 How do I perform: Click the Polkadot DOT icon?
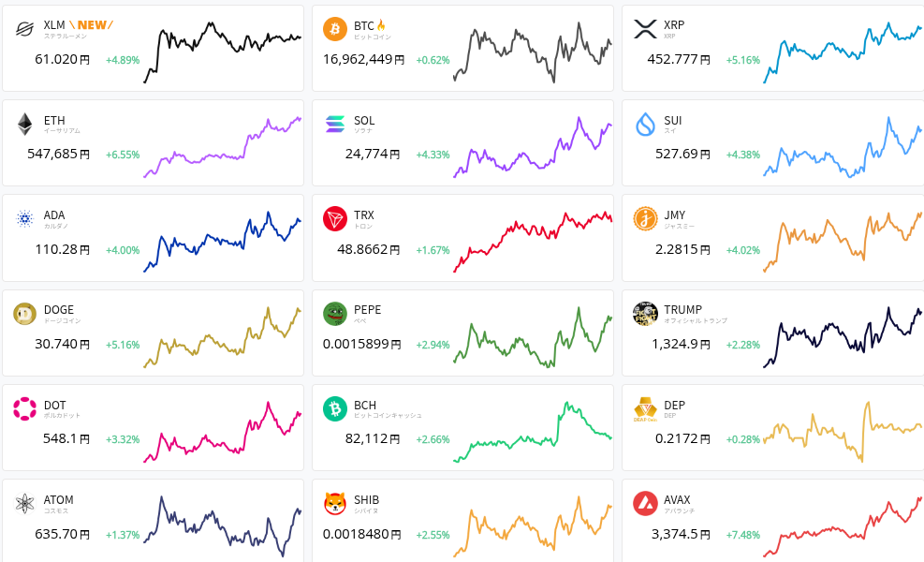(25, 409)
